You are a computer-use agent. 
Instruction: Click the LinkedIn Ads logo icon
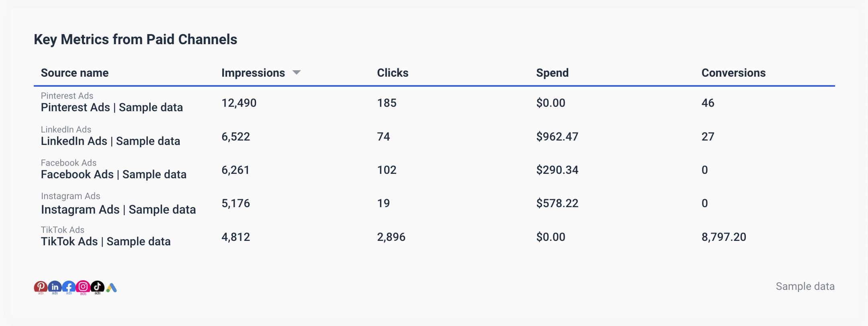55,287
